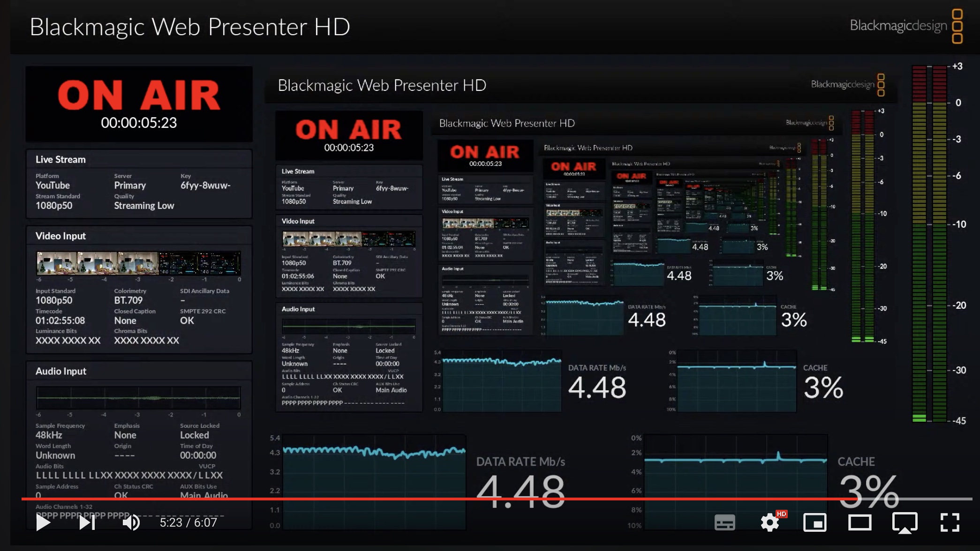Skip to the next video
Image resolution: width=980 pixels, height=551 pixels.
pos(87,522)
